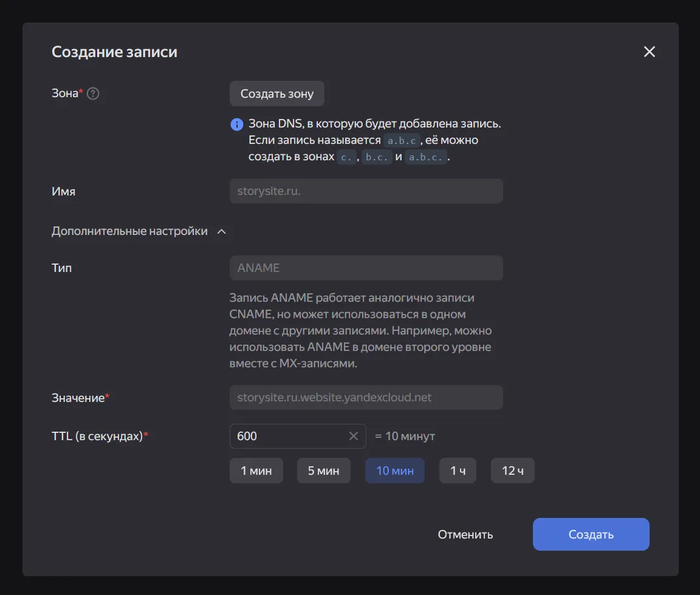Click the blue info icon by the zone hint

(x=236, y=124)
